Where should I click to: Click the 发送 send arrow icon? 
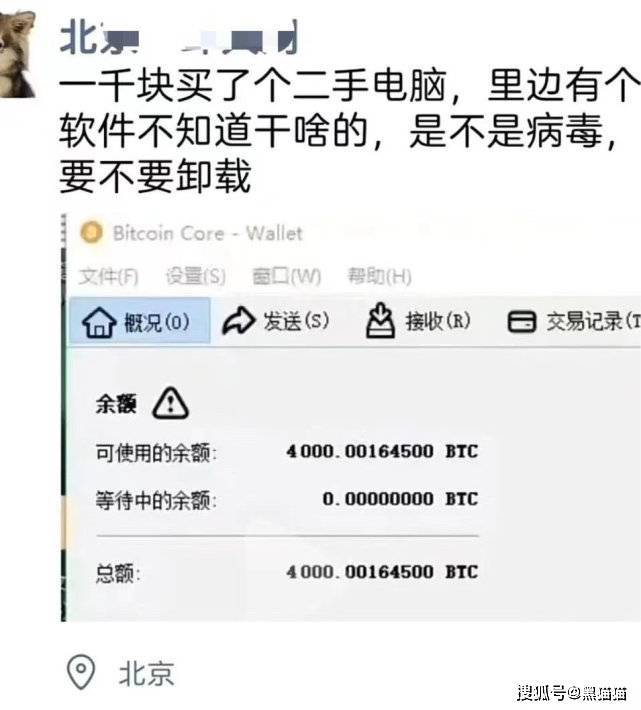(239, 321)
